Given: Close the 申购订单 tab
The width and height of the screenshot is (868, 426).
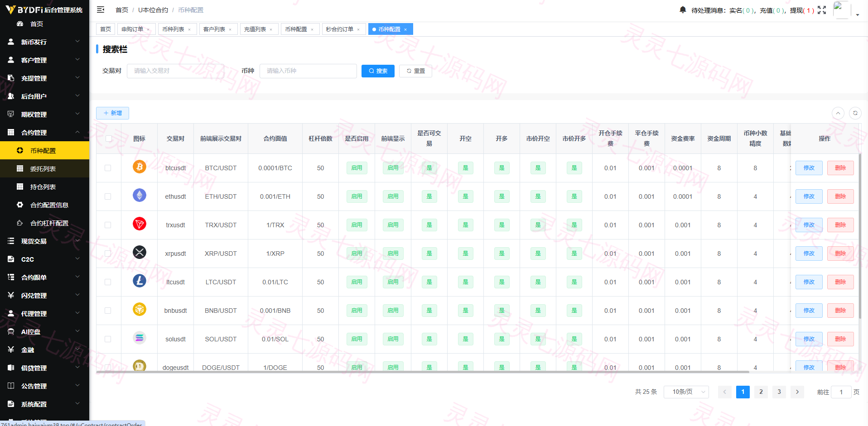Looking at the screenshot, I should [148, 29].
